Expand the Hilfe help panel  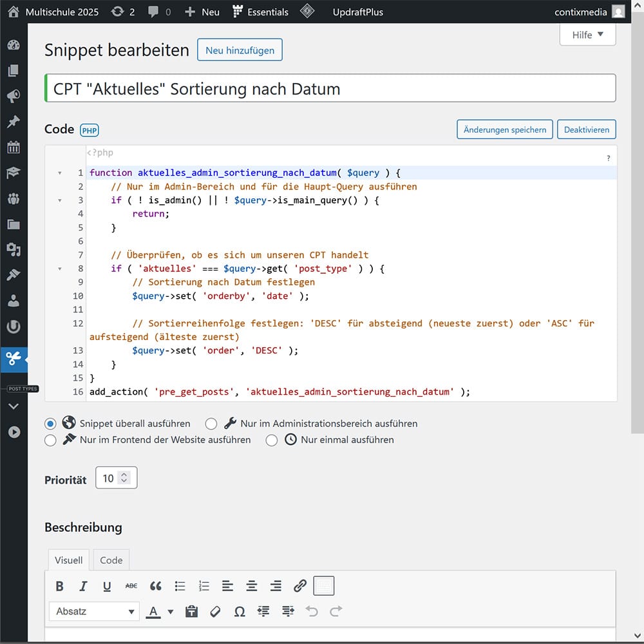587,35
